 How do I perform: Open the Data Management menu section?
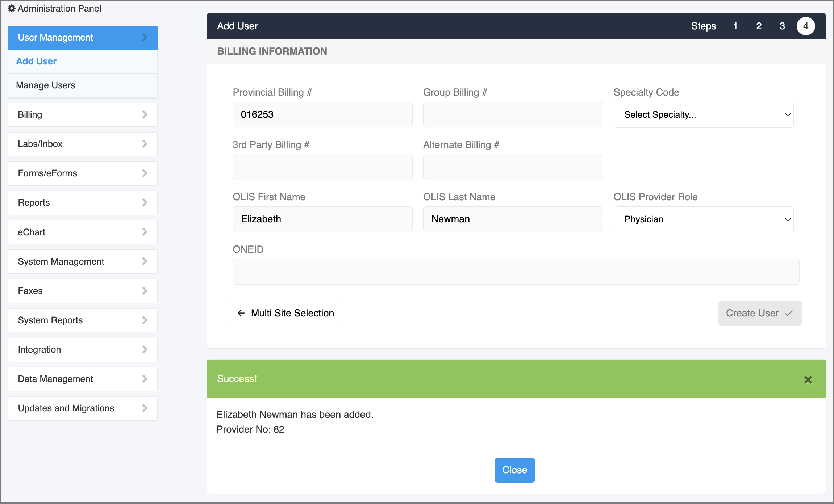click(83, 379)
